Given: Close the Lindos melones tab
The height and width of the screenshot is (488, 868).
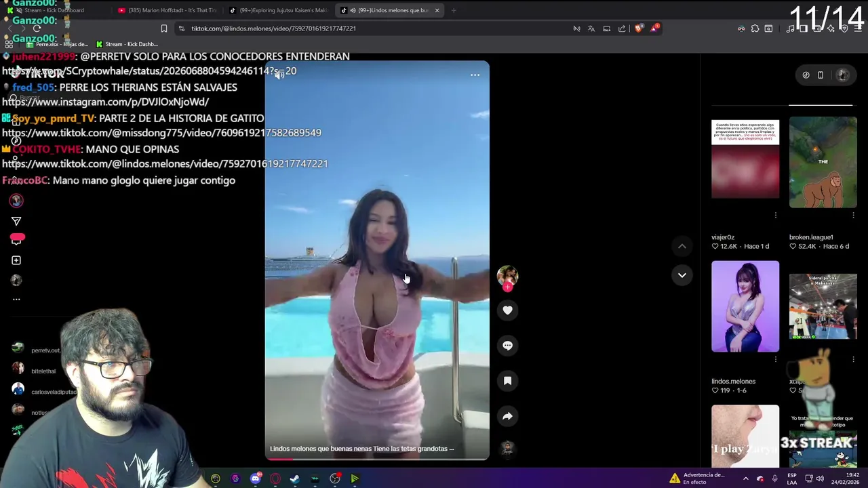Looking at the screenshot, I should (437, 10).
